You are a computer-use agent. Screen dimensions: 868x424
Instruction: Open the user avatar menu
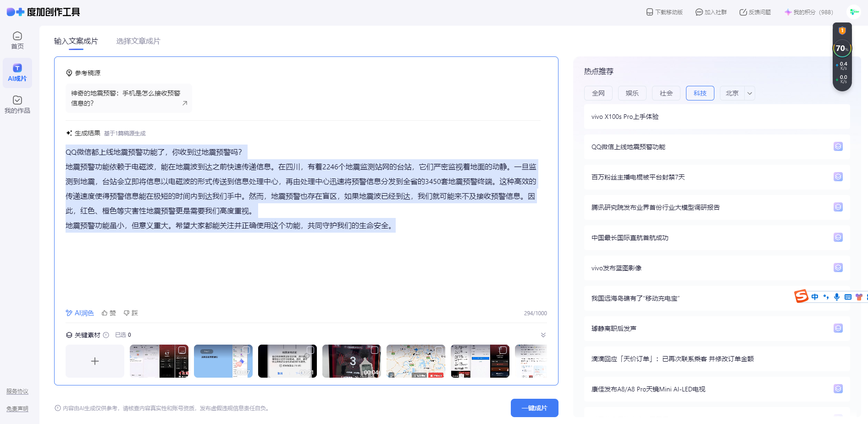(854, 12)
